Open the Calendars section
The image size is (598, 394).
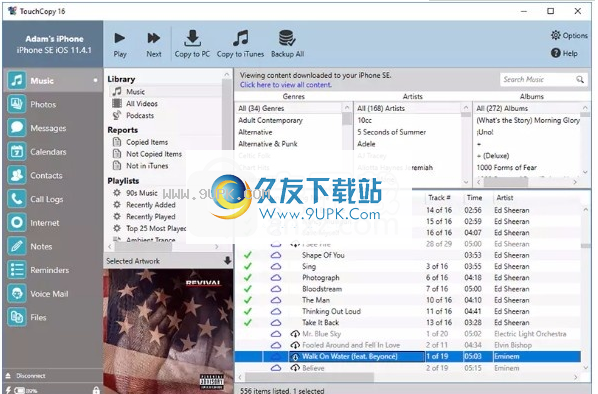(x=52, y=151)
